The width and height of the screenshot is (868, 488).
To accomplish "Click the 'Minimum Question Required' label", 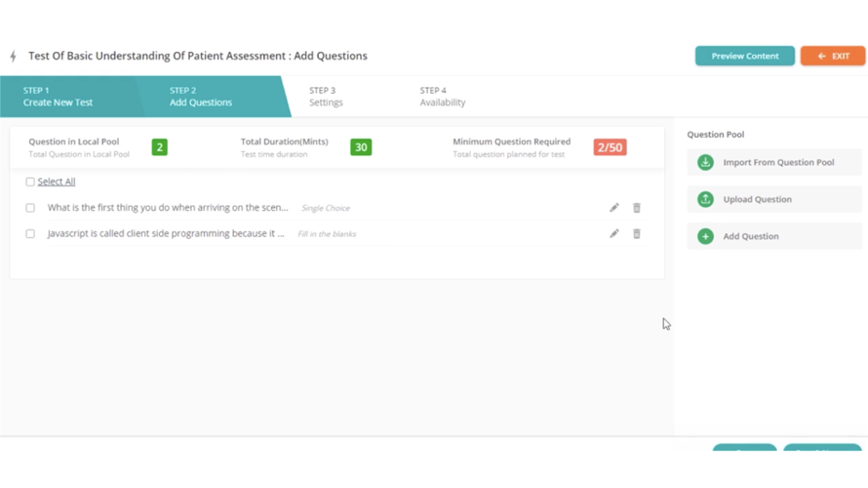I will (511, 142).
